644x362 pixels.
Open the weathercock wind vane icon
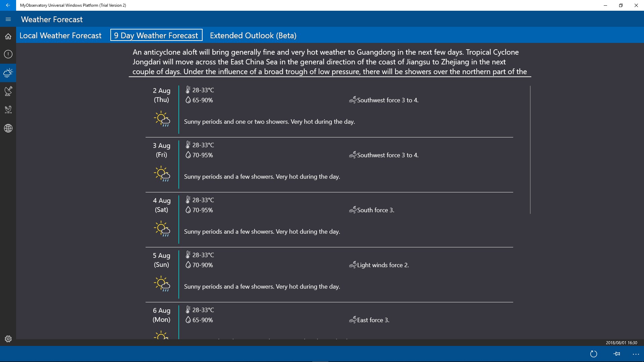pos(8,110)
